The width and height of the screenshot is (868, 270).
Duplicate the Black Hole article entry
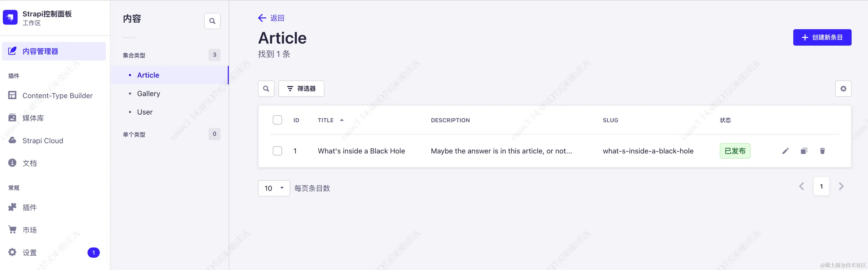pos(804,151)
